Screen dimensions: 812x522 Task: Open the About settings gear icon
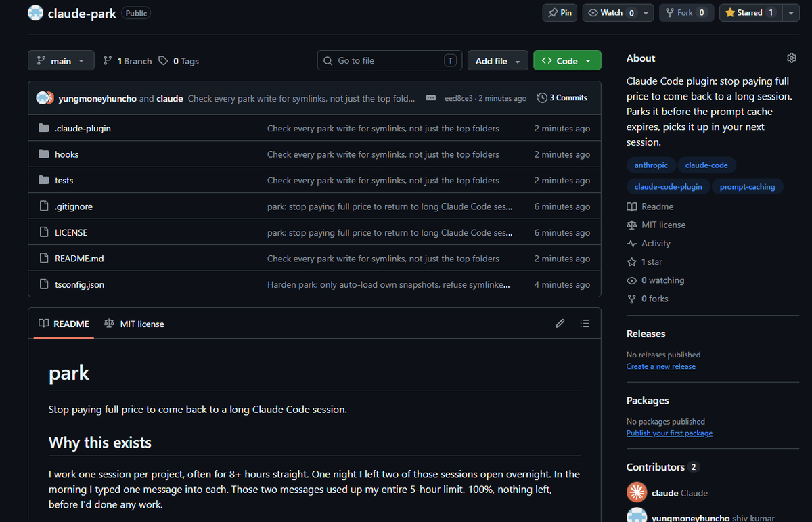[792, 58]
